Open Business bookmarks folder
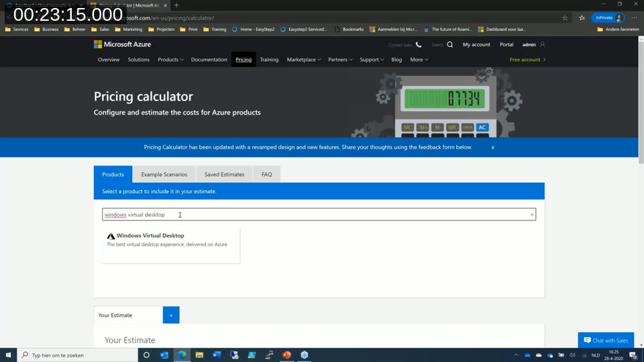 click(46, 29)
